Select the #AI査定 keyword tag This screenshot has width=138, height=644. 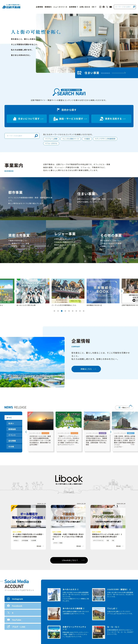coord(87,139)
